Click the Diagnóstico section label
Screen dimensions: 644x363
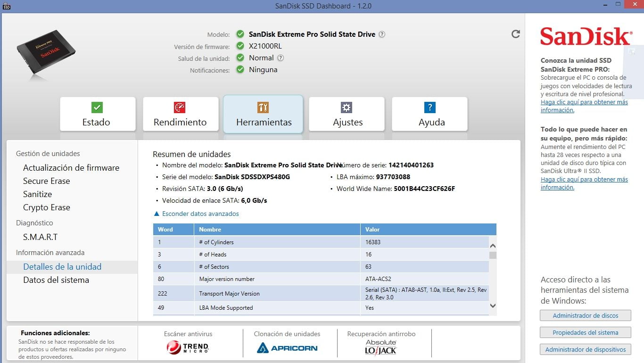pos(34,223)
